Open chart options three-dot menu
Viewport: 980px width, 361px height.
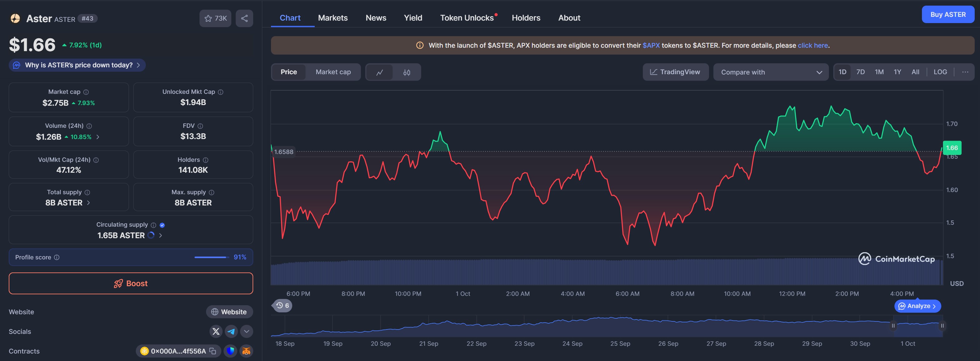point(965,72)
